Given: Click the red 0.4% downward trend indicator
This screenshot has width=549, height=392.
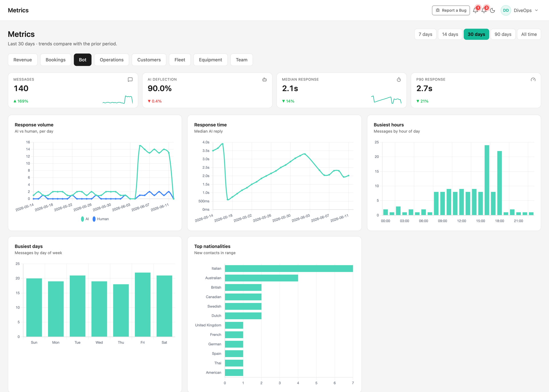Looking at the screenshot, I should (155, 101).
